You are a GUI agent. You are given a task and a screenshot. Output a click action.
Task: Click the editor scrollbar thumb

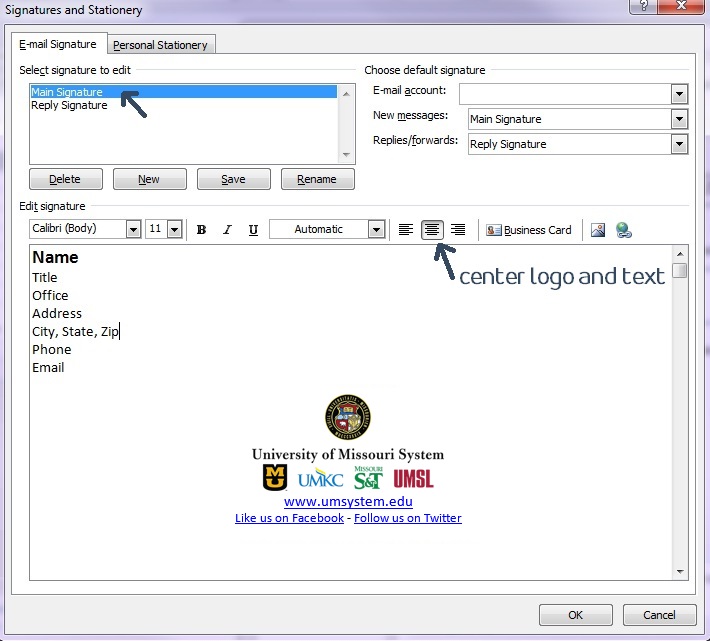[x=680, y=270]
